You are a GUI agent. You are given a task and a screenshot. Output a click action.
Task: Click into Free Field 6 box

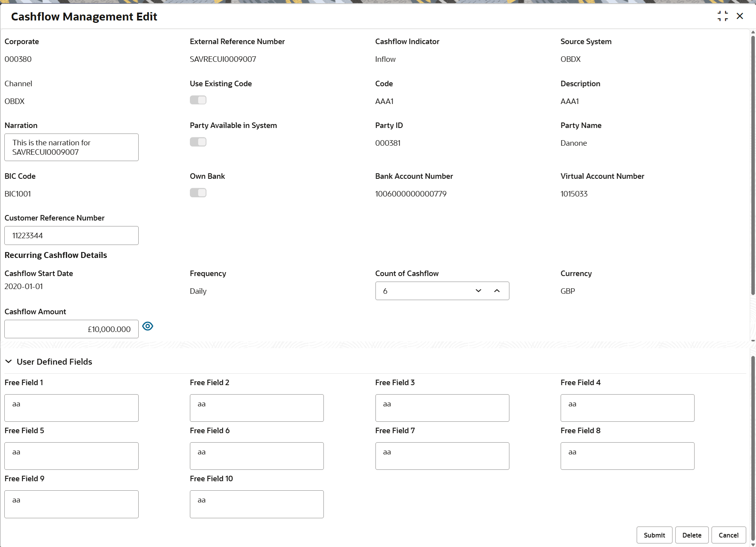click(257, 456)
